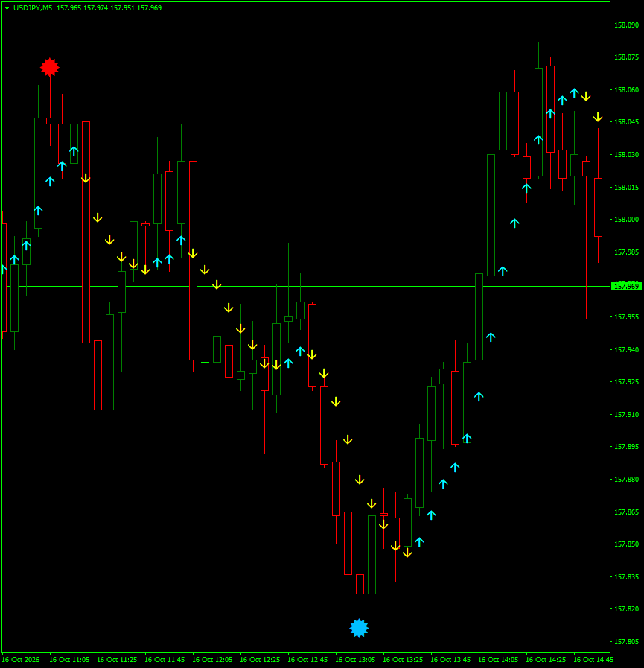Viewport: 644px width, 668px height.
Task: Click the red starburst sell signal marker
Action: pyautogui.click(x=50, y=67)
